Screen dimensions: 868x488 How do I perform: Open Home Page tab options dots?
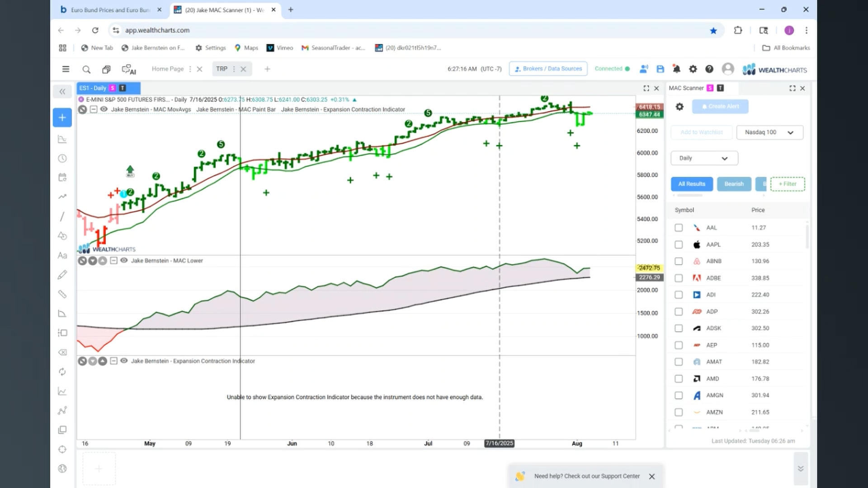190,69
